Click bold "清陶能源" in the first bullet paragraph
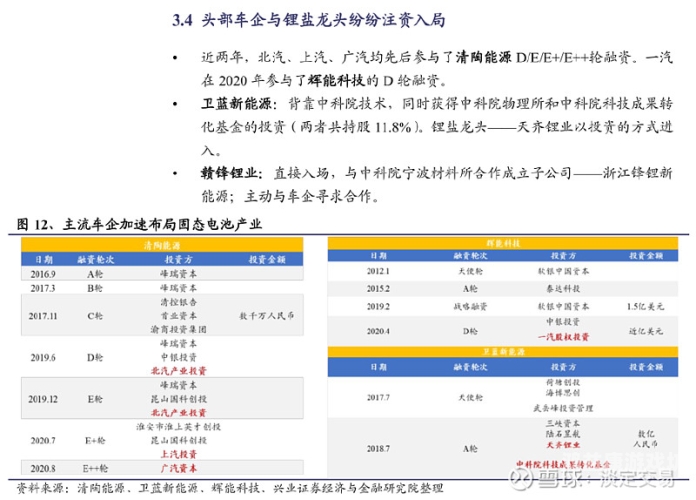 pyautogui.click(x=483, y=57)
